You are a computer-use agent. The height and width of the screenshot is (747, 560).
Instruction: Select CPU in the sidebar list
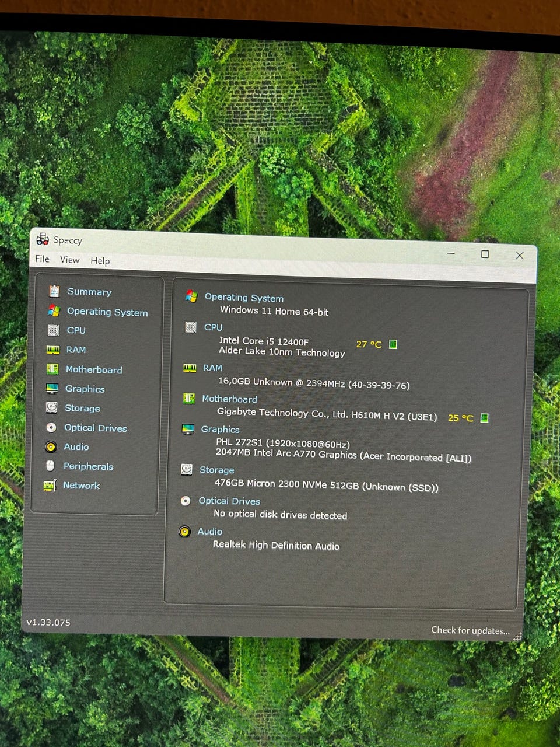point(76,330)
